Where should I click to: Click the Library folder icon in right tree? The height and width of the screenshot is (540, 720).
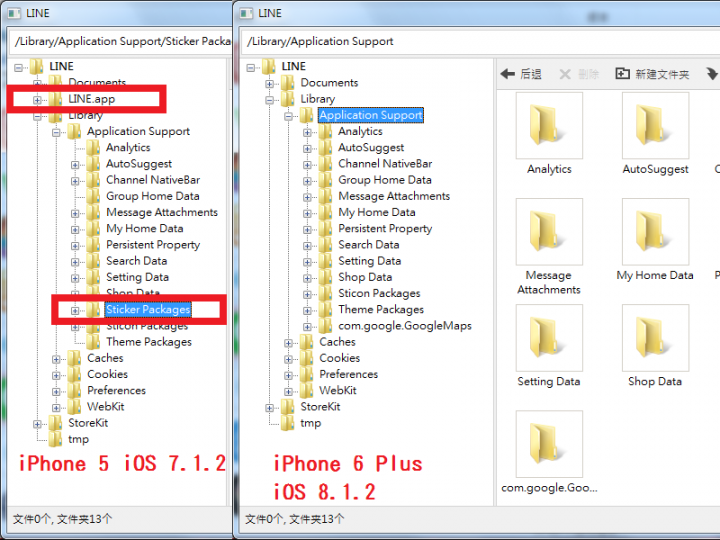coord(287,99)
